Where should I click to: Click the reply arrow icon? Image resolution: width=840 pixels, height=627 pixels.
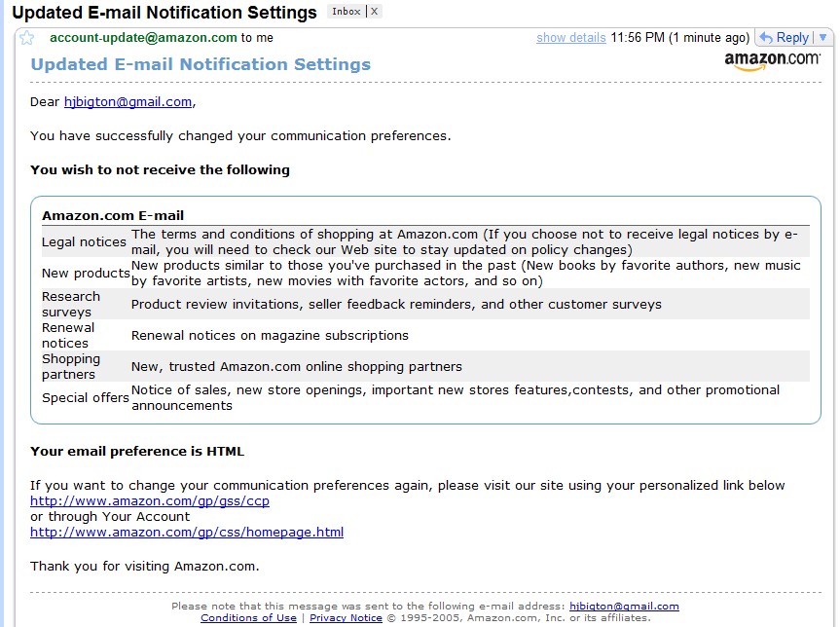pos(766,38)
